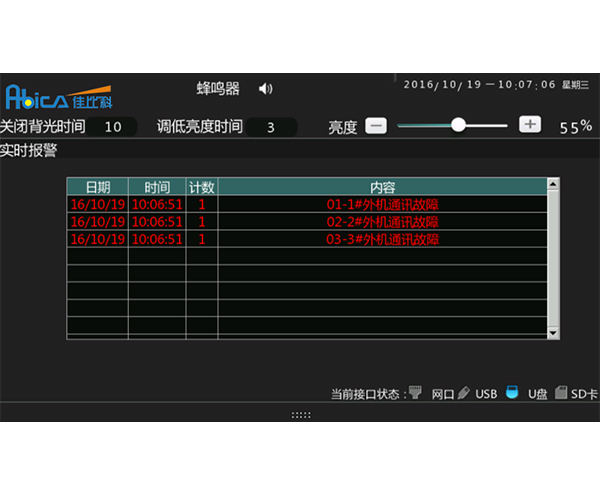Viewport: 600px width, 495px height.
Task: Edit the 调低亮度时间 value field
Action: pyautogui.click(x=271, y=127)
